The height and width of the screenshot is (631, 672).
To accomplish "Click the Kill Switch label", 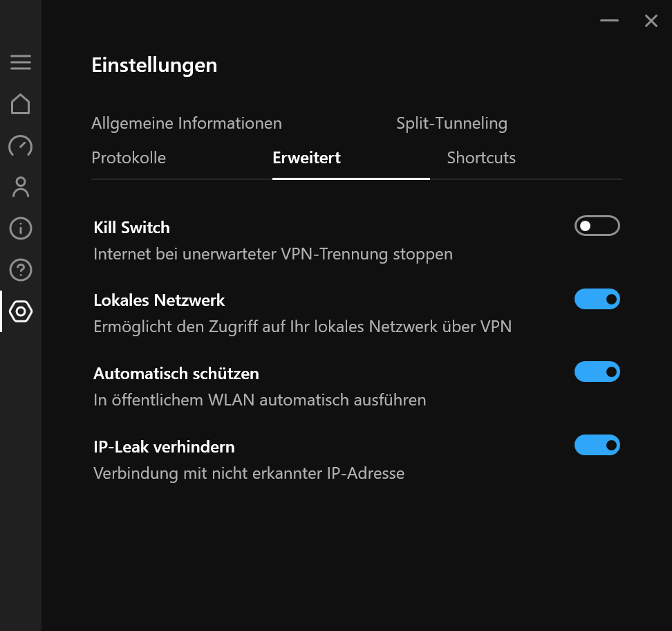I will 131,228.
